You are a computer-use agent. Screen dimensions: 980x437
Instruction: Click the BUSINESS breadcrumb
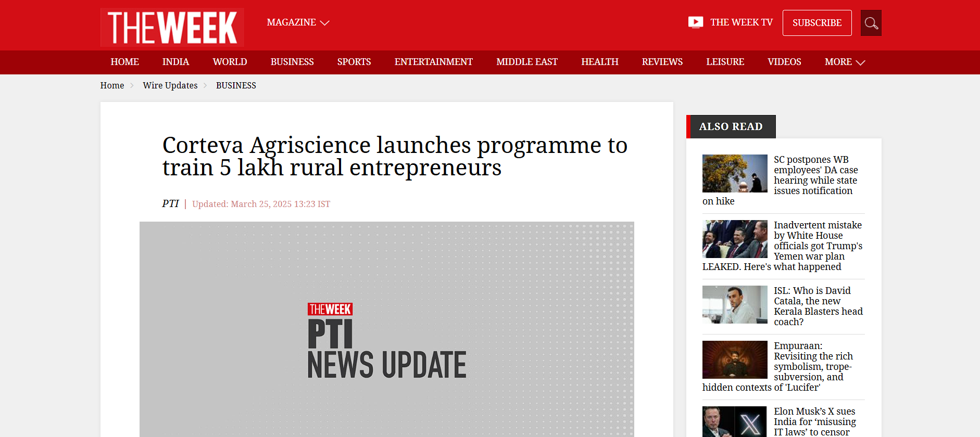[x=236, y=85]
